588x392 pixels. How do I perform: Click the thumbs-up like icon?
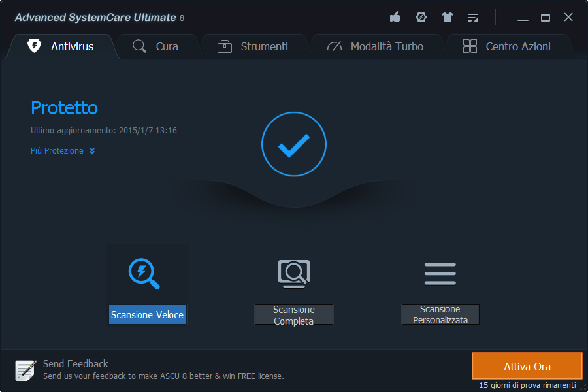point(395,17)
